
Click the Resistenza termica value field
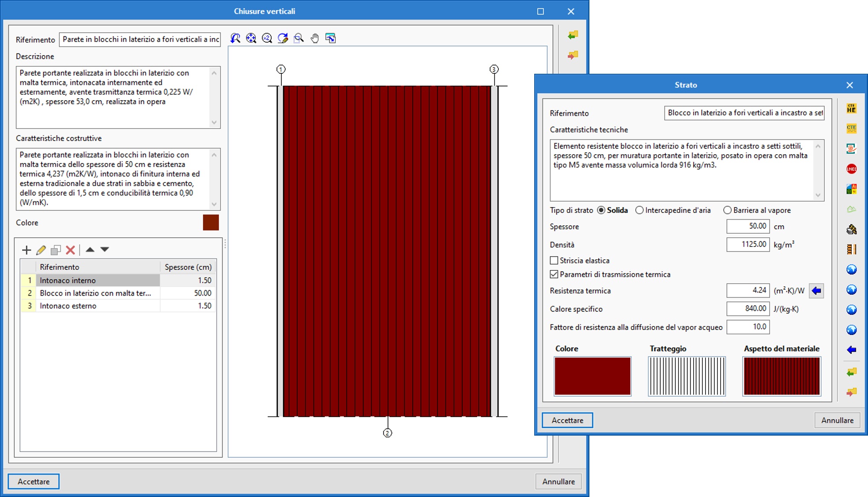pos(748,290)
